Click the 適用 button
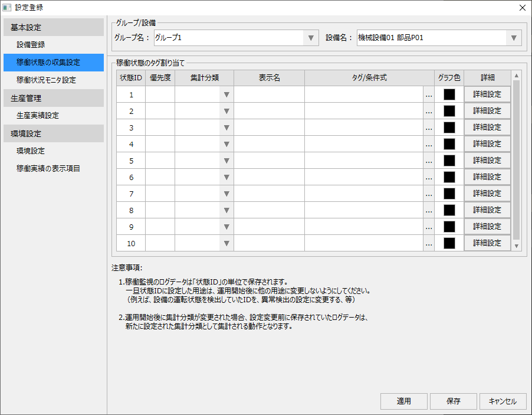Screen dimensions: 532x415 coord(403,401)
